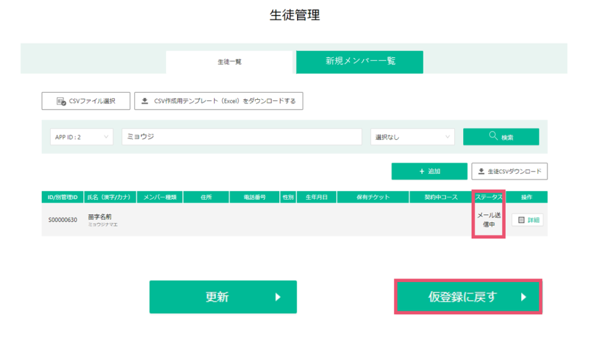
Task: Click the 住所 column header
Action: point(206,197)
